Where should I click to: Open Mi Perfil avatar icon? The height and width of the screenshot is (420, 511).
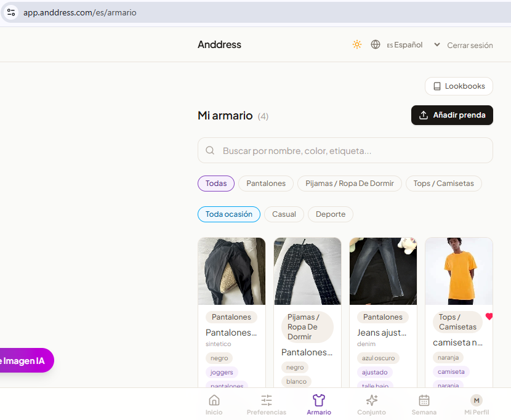coord(477,400)
